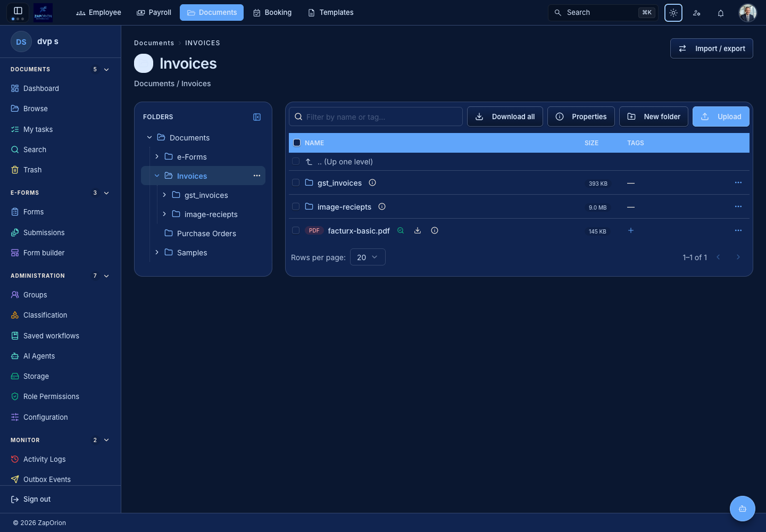Viewport: 766px width, 532px height.
Task: Check the gst_invoices row checkbox
Action: [x=296, y=182]
